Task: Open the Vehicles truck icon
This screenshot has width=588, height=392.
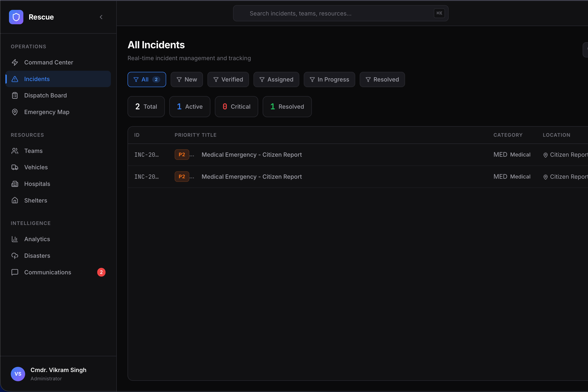Action: click(15, 167)
